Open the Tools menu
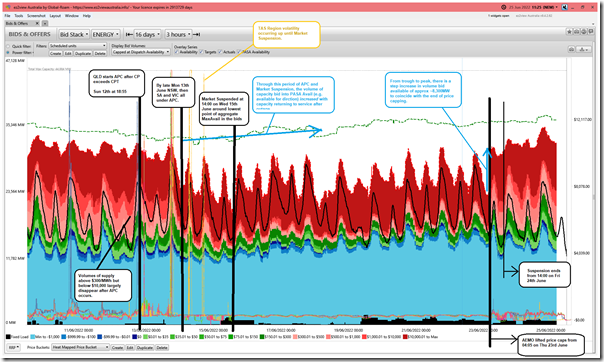The width and height of the screenshot is (604, 362). click(x=19, y=16)
